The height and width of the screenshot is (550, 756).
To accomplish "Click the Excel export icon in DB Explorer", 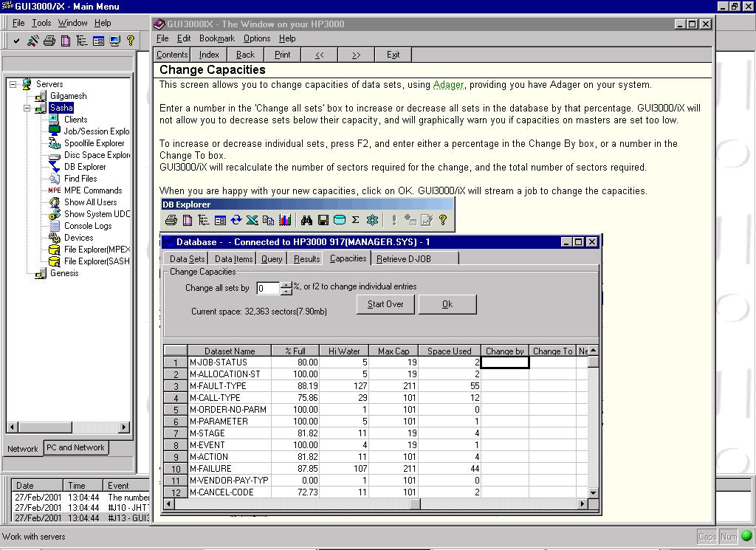I will click(x=252, y=220).
